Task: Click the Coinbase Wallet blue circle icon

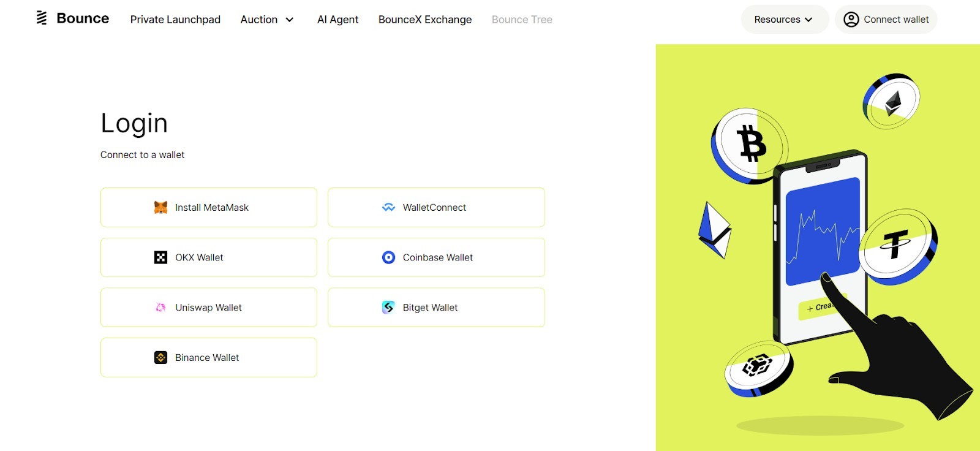Action: coord(388,257)
